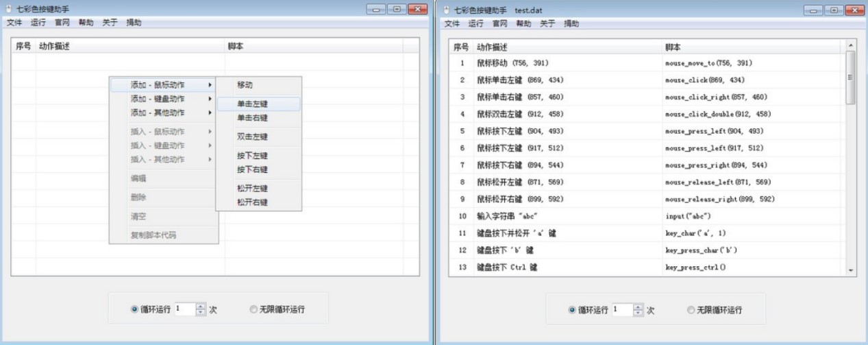Select 无限循环运行 radio in the left window
868x345 pixels.
tap(253, 309)
